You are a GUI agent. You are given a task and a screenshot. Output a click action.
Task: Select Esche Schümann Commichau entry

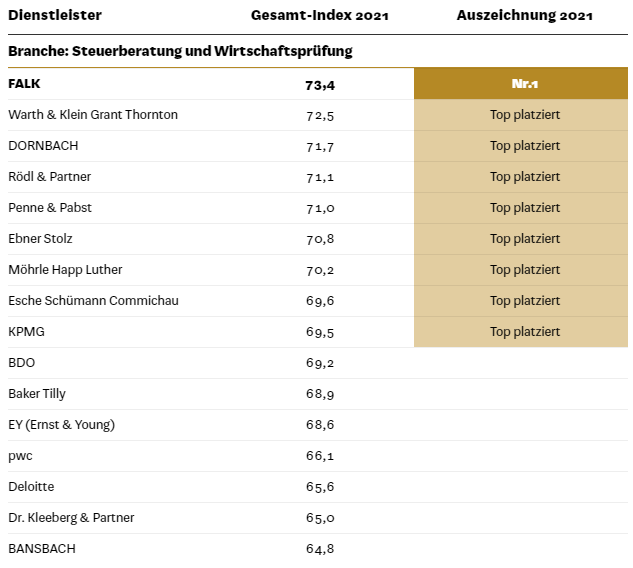pos(93,301)
